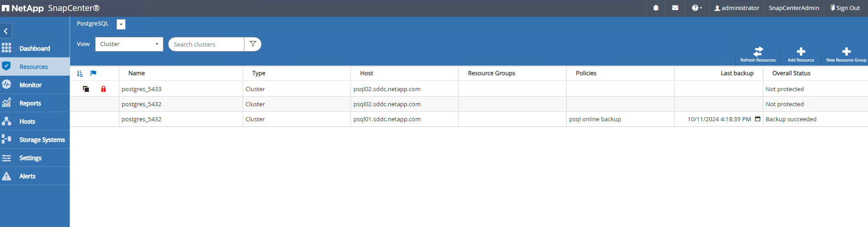Click the SnapCenterAdmin role link
Viewport: 868px width, 227px height.
[x=794, y=8]
